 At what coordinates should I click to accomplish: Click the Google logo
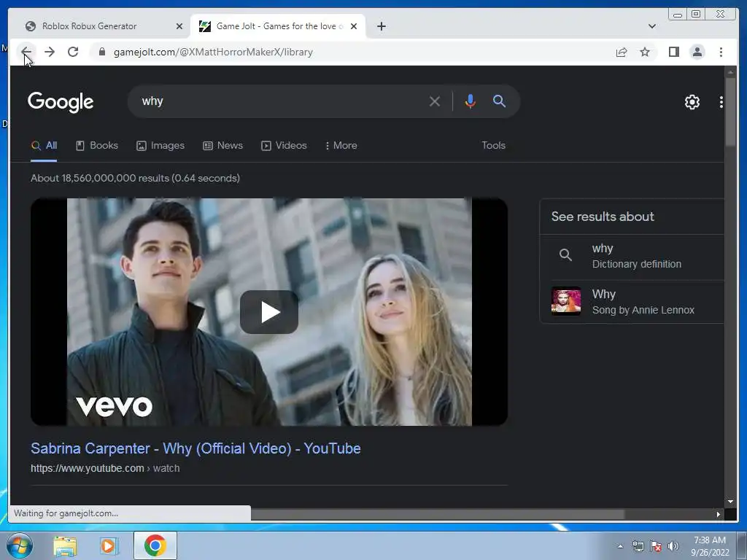pos(61,102)
